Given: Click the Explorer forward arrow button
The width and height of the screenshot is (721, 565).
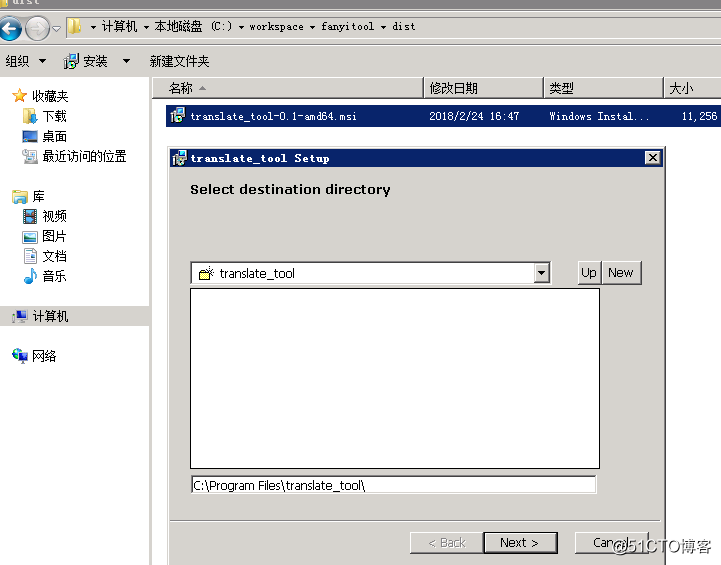Looking at the screenshot, I should pyautogui.click(x=37, y=29).
